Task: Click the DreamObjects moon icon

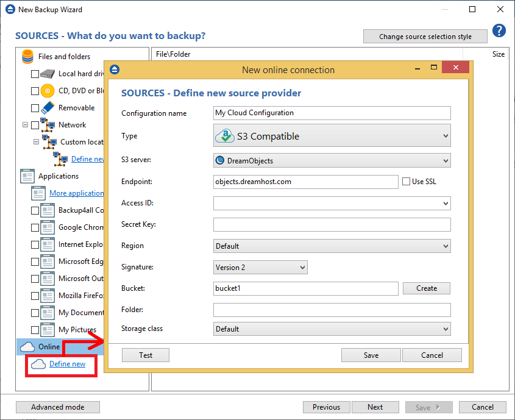Action: [x=220, y=160]
